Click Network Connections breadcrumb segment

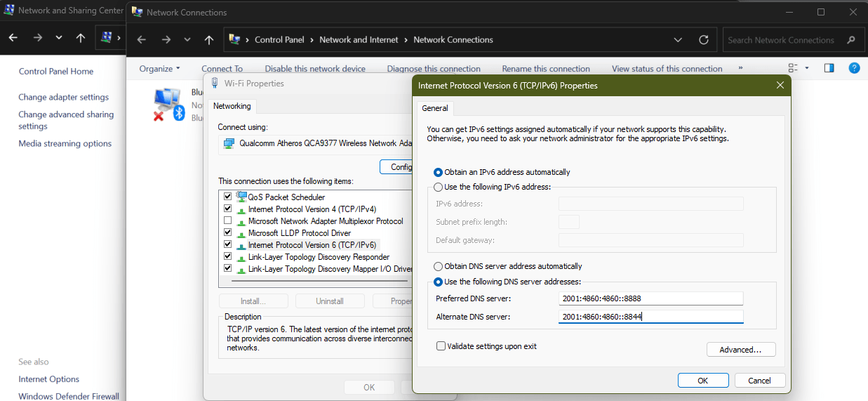click(453, 40)
